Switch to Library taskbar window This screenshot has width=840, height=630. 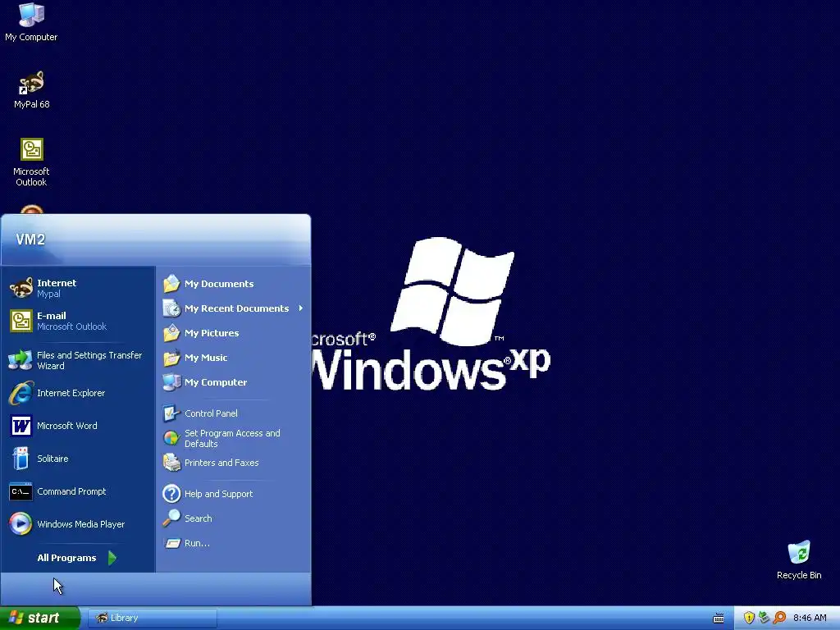pyautogui.click(x=152, y=618)
